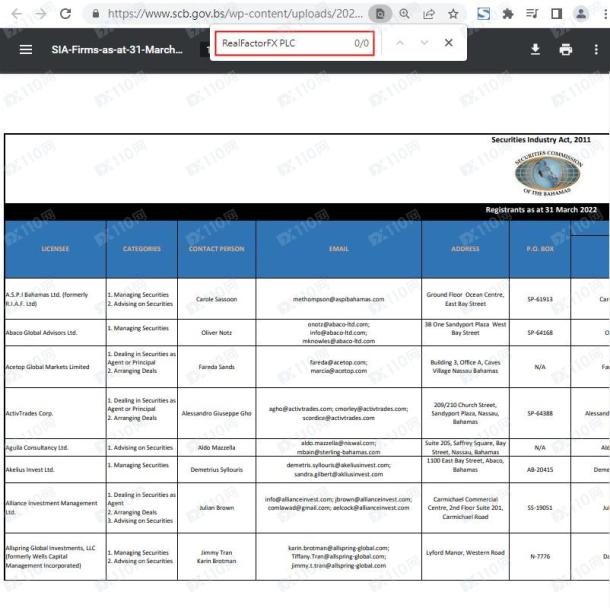Image resolution: width=610 pixels, height=608 pixels.
Task: Click P.O. box SS-19051
Action: [540, 508]
